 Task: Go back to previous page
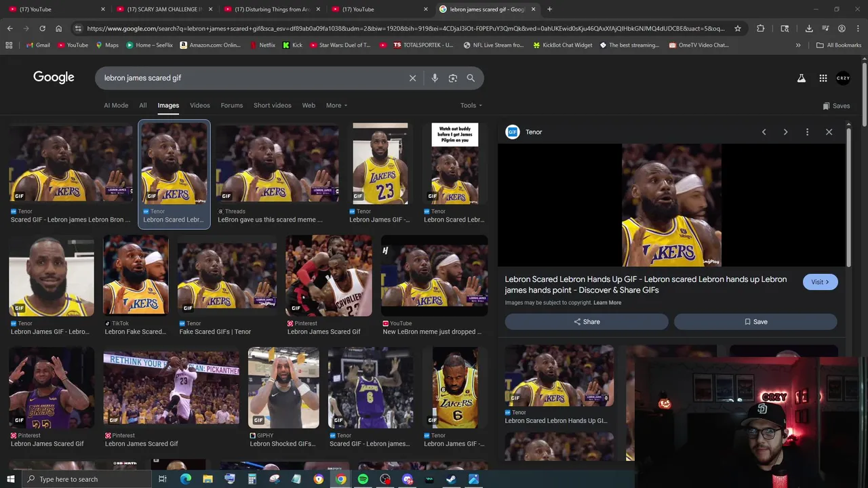(9, 28)
